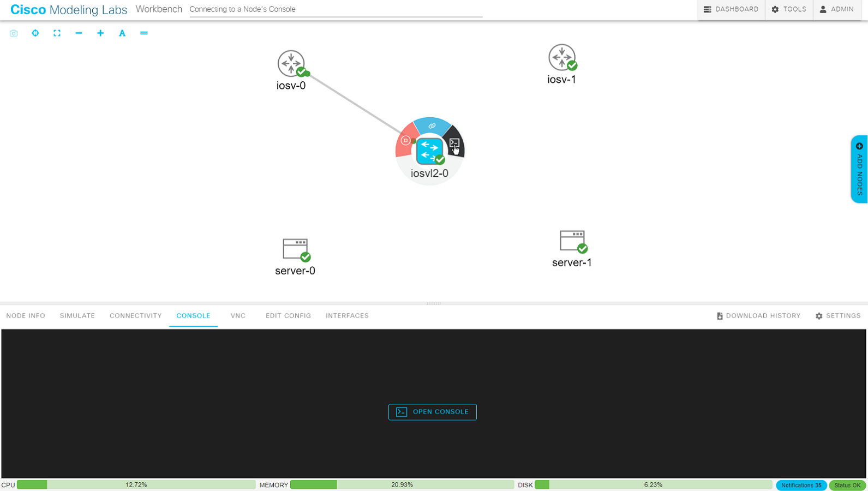Switch to the Simulate tab

(77, 316)
